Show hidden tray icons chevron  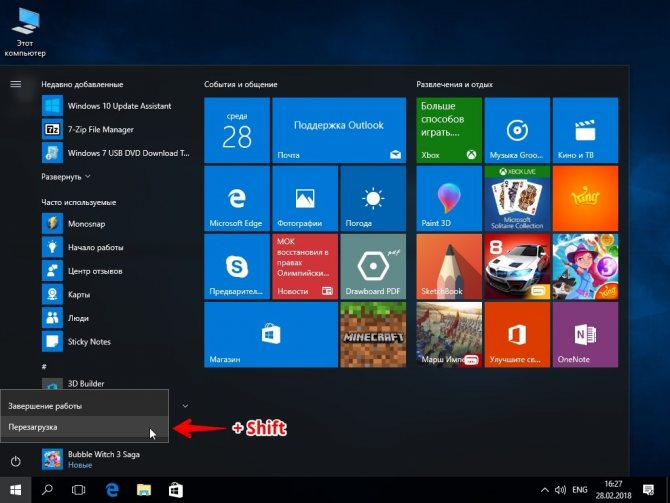click(544, 490)
